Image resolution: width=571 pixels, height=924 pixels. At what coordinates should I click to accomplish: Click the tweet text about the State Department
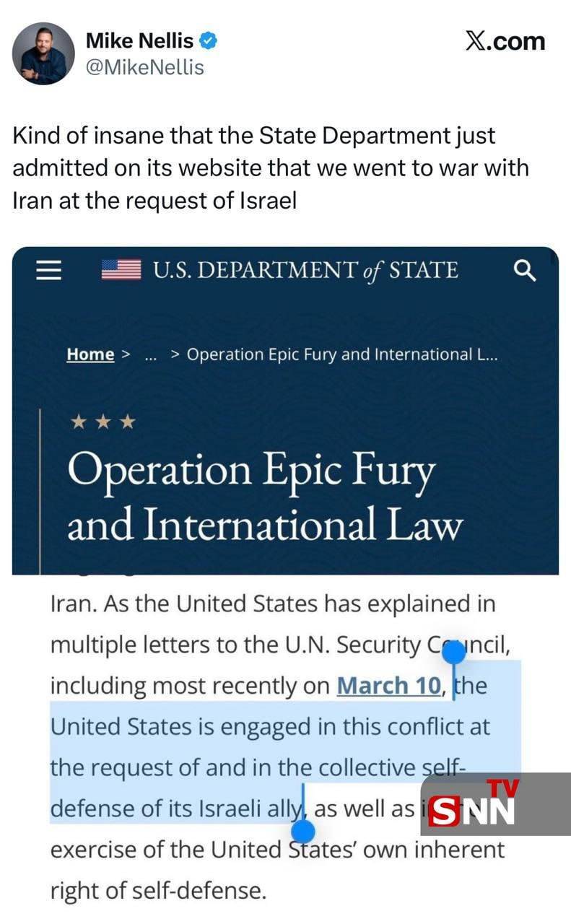point(271,167)
